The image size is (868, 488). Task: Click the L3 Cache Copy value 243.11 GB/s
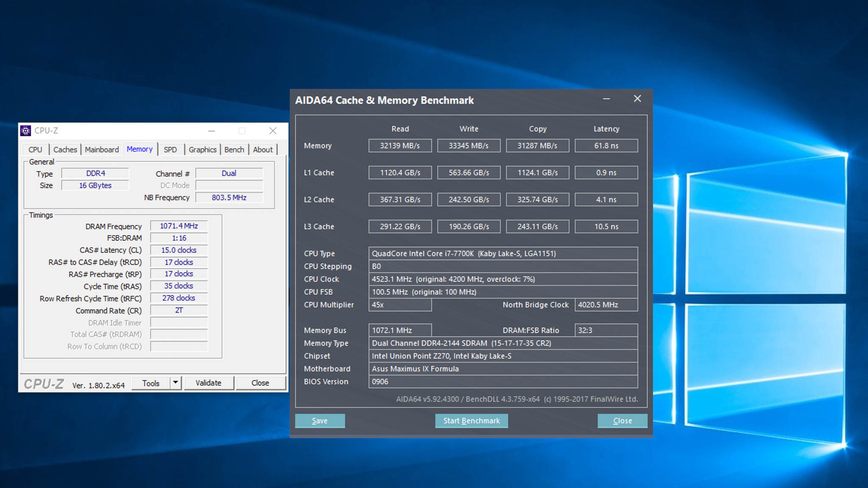[537, 227]
